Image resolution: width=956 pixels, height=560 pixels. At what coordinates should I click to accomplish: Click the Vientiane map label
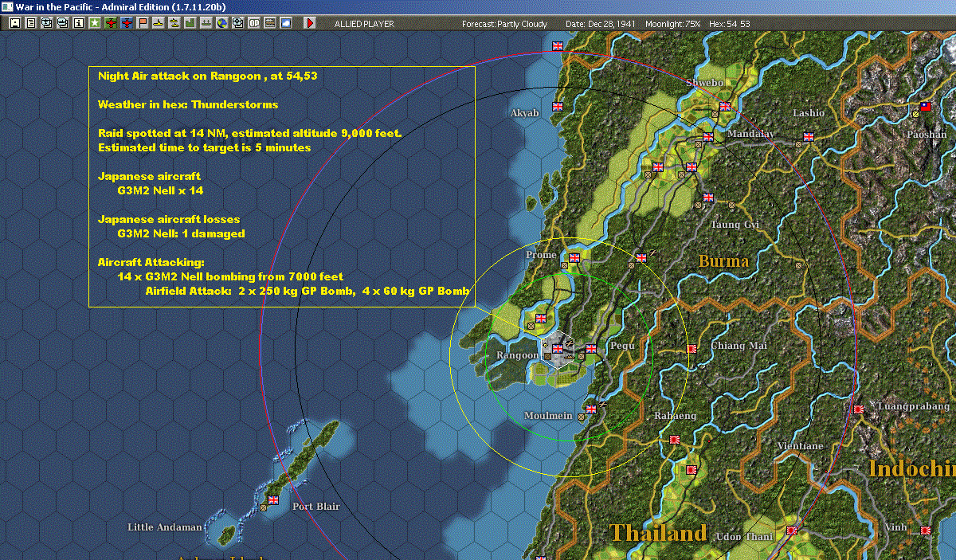click(x=799, y=446)
